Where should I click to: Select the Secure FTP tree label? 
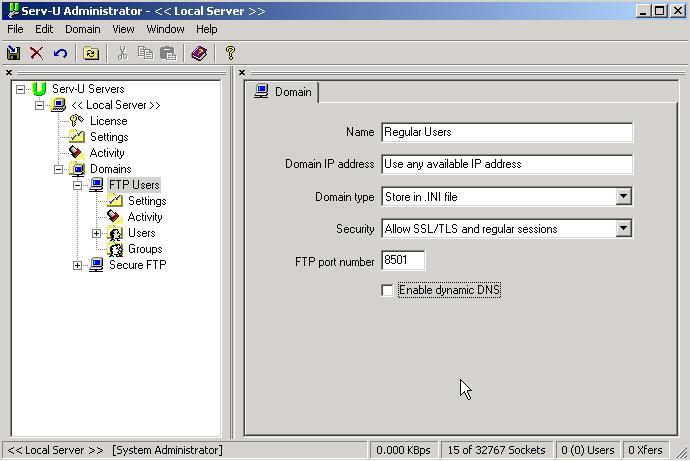[x=138, y=265]
